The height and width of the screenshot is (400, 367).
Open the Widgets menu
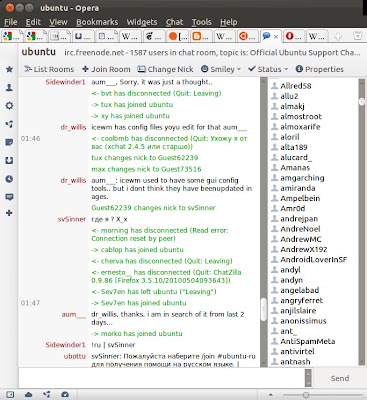pyautogui.click(x=142, y=22)
